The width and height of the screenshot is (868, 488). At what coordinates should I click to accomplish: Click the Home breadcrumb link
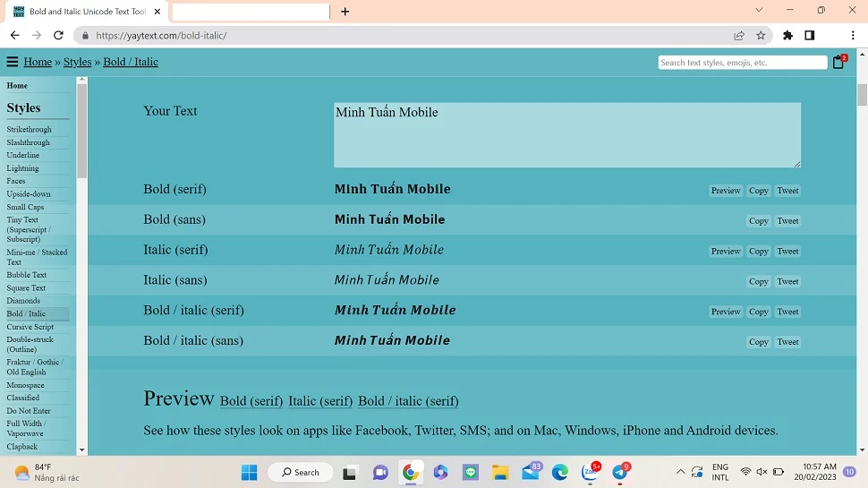pos(38,62)
